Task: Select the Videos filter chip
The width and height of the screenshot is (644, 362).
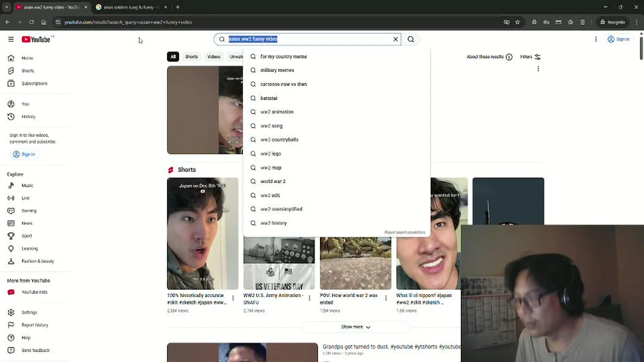Action: 214,57
